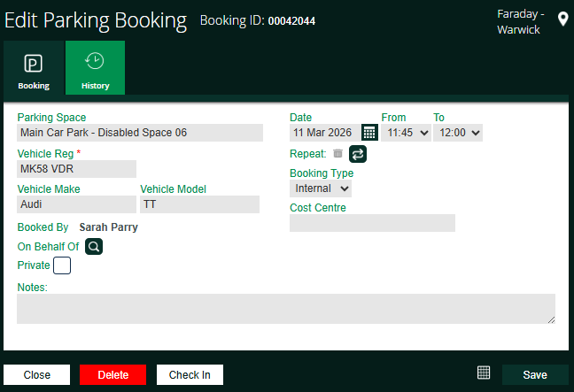Viewport: 574px width, 392px height.
Task: Click the repeat booking arrows icon
Action: [357, 153]
